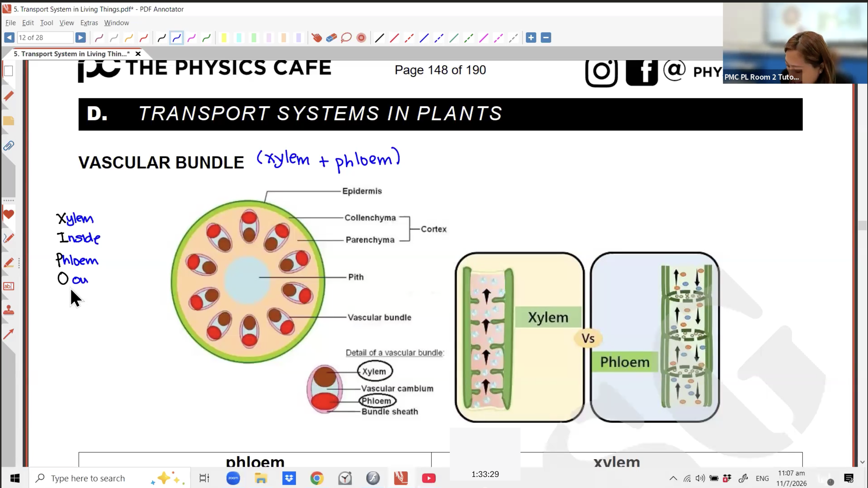Select the stamp tool in sidebar
The width and height of the screenshot is (868, 488).
[x=8, y=310]
